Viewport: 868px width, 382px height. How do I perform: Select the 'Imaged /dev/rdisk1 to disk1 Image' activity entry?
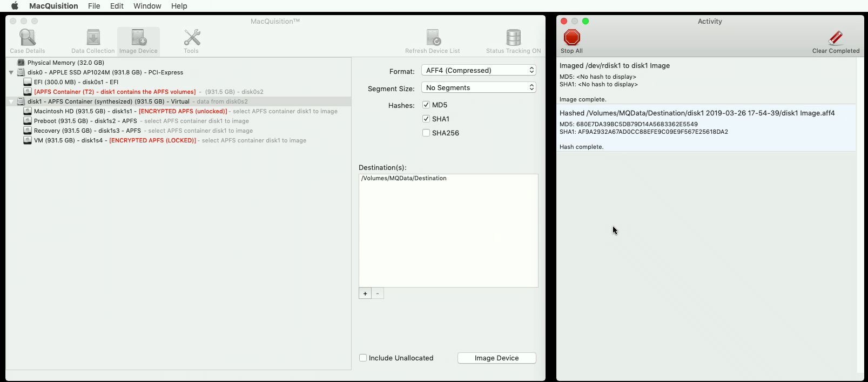point(706,81)
